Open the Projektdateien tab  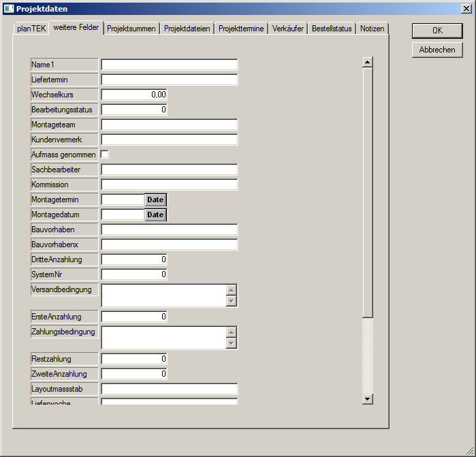click(187, 29)
